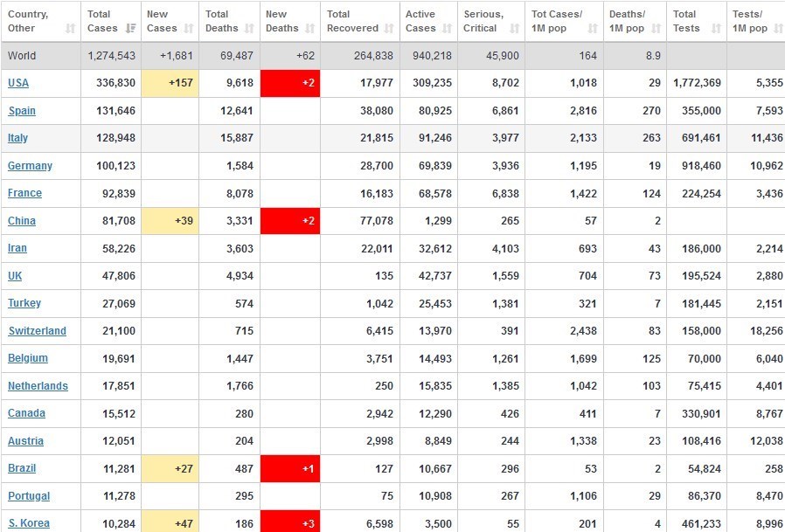This screenshot has height=532, width=785.
Task: Click China new deaths red cell
Action: click(x=290, y=221)
